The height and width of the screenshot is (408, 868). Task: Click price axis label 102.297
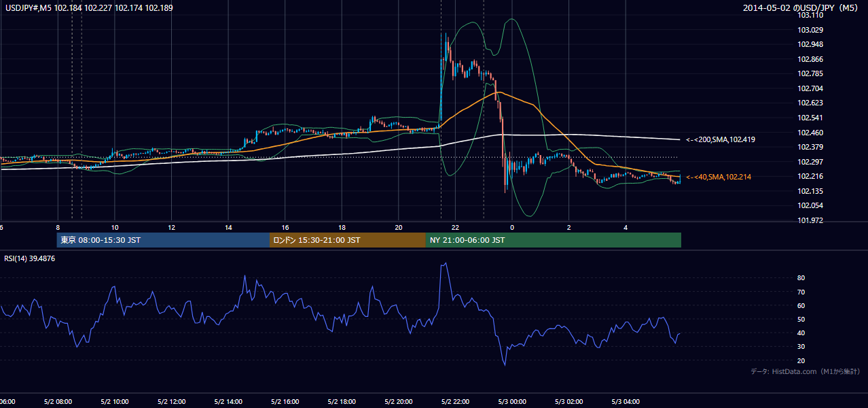(x=810, y=162)
